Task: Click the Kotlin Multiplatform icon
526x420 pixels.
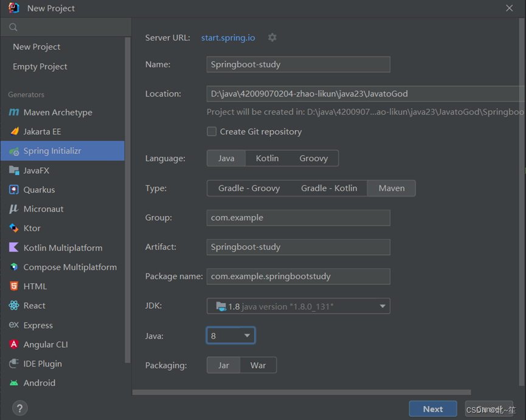Action: click(x=14, y=248)
